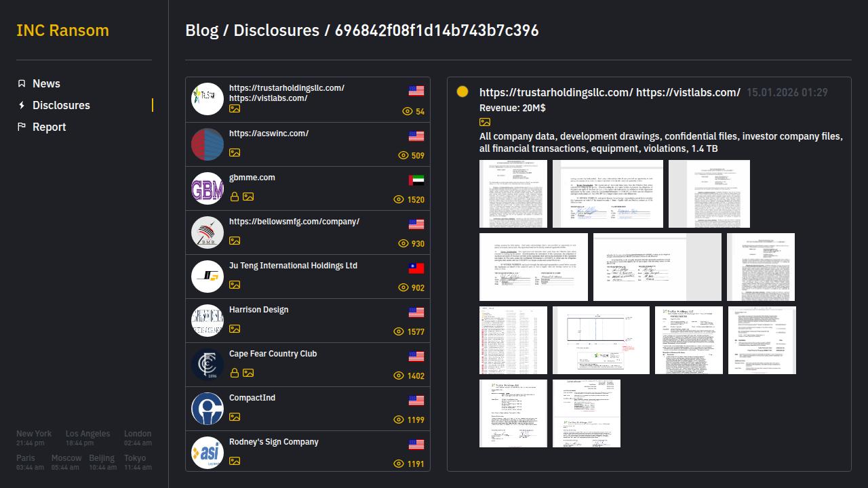Click the image icon under Harrison Design
Screen dimensions: 868x488
click(235, 329)
